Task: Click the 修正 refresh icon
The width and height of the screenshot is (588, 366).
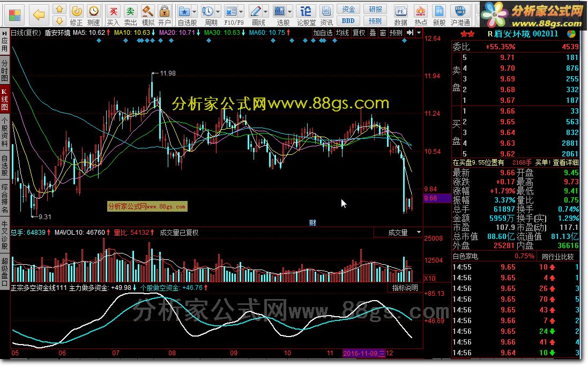Action: tap(77, 11)
